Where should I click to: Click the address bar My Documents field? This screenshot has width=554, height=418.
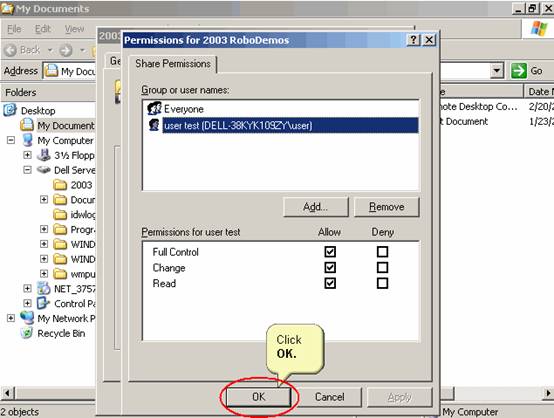tap(69, 71)
